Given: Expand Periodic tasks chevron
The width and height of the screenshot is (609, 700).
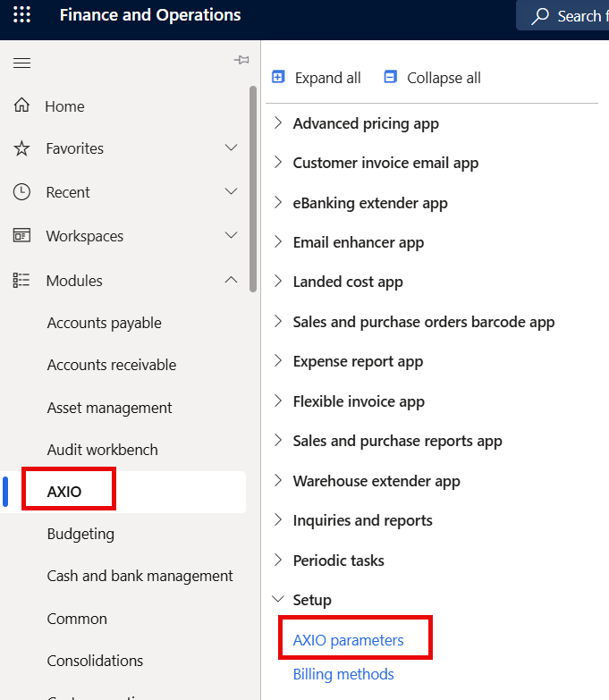Looking at the screenshot, I should 278,560.
